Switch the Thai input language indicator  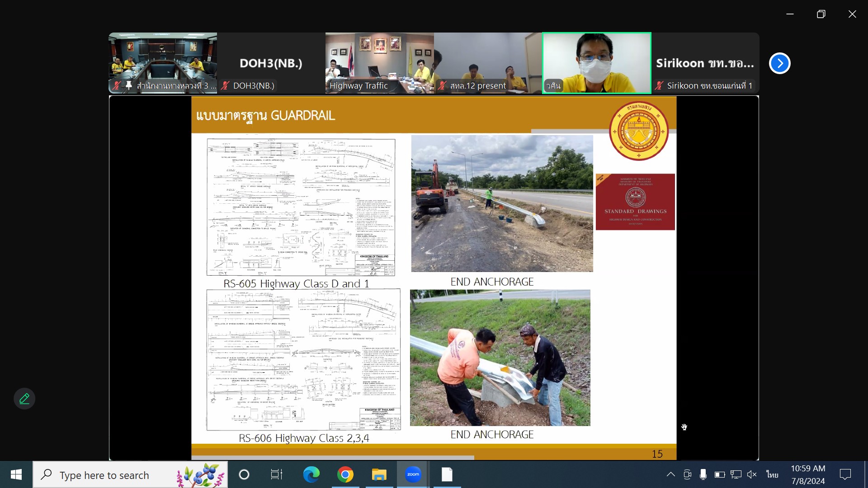[x=772, y=474]
